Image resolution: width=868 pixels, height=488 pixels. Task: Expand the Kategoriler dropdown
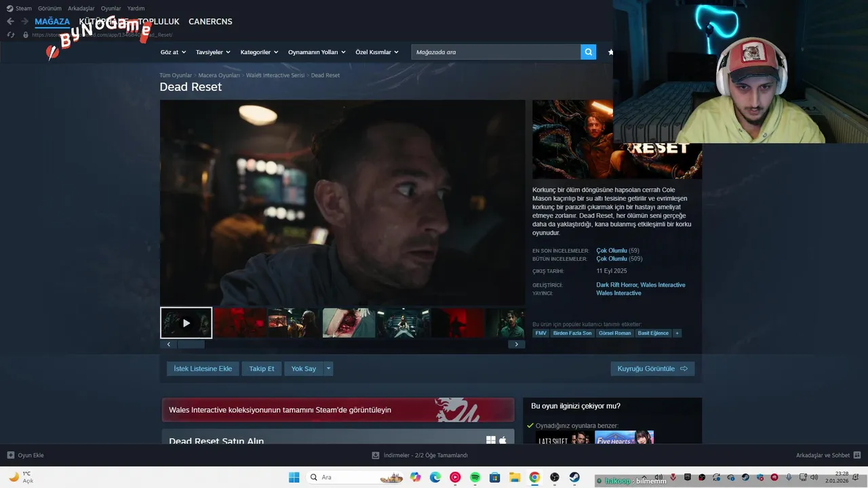(x=259, y=52)
